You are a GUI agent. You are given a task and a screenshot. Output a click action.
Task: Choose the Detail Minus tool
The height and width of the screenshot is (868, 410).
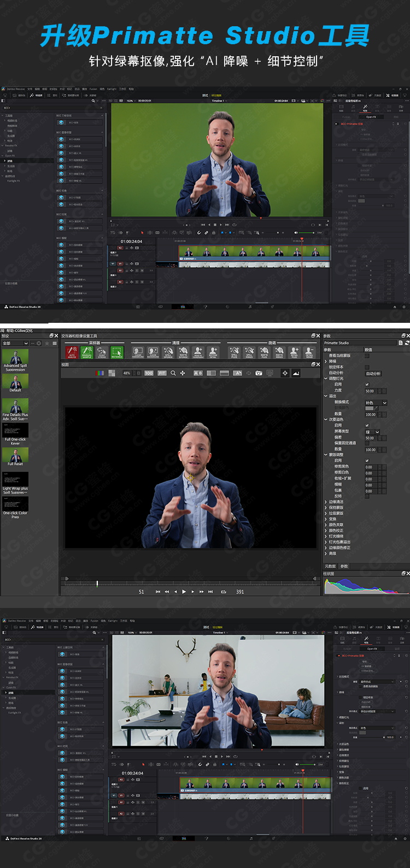(309, 352)
